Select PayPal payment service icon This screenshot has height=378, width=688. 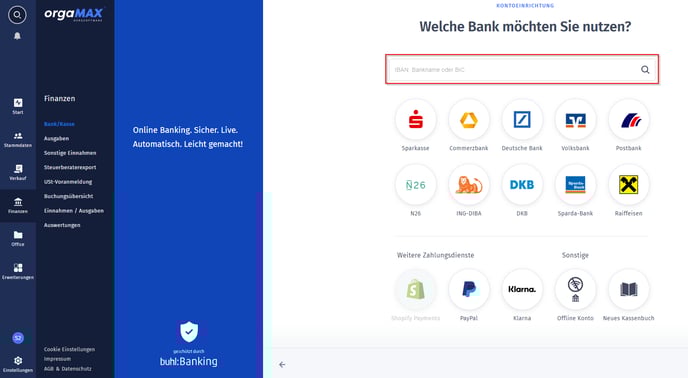click(469, 289)
